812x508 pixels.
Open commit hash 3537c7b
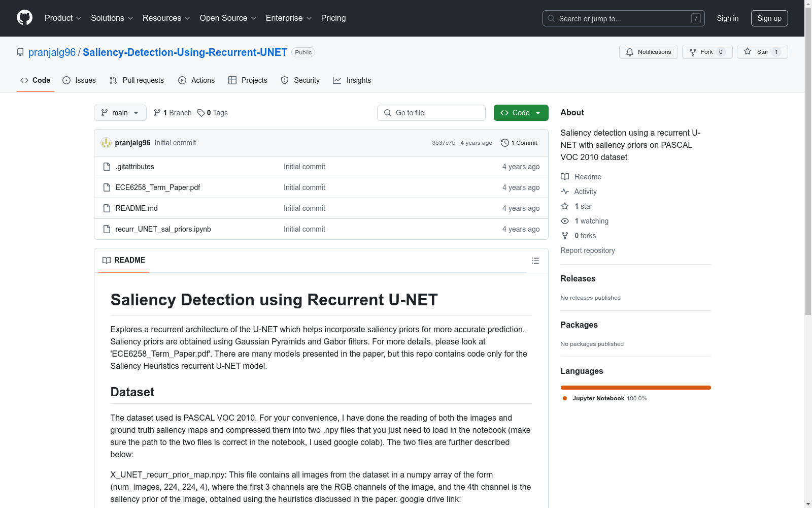[x=444, y=143]
